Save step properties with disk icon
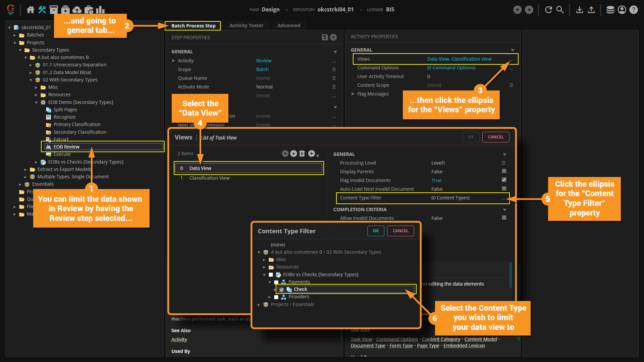This screenshot has width=644, height=362. click(x=325, y=37)
